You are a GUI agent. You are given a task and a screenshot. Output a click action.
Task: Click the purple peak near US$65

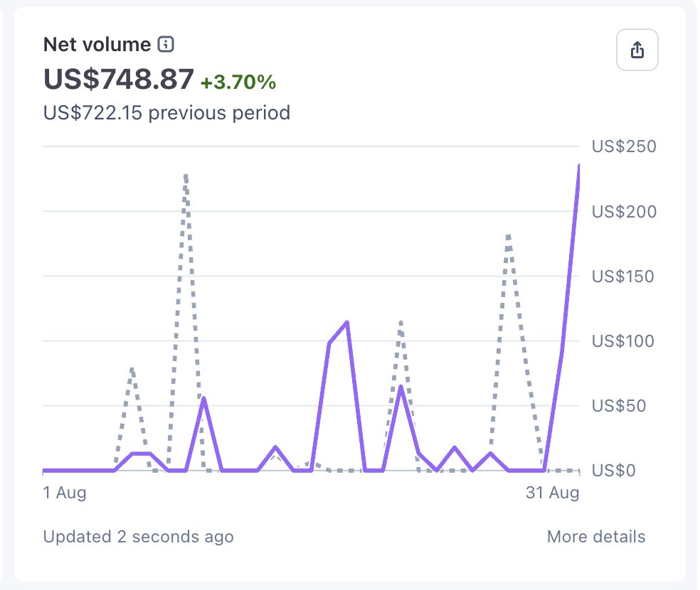pyautogui.click(x=401, y=387)
